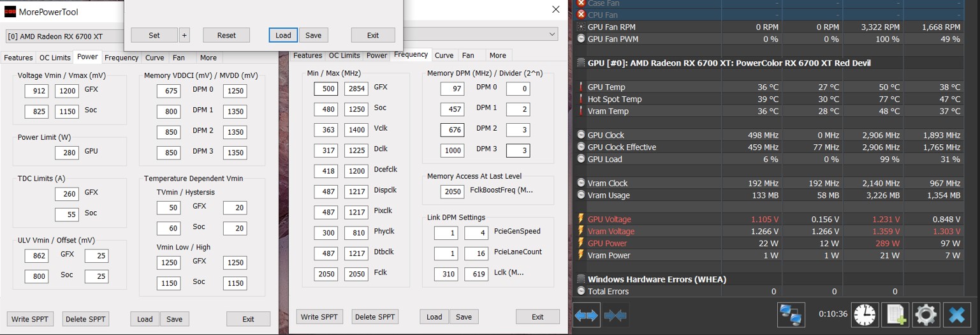The image size is (980, 335).
Task: Click Exit in the Frequency window
Action: click(x=538, y=316)
